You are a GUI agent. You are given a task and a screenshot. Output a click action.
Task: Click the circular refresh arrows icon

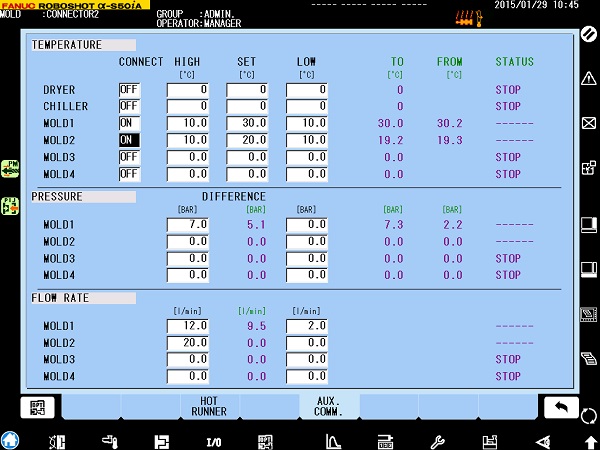(x=589, y=416)
